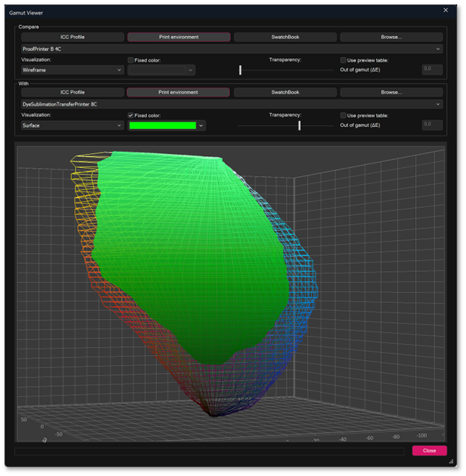Expand the green fixed color picker arrow
This screenshot has width=466, height=476.
tap(201, 126)
